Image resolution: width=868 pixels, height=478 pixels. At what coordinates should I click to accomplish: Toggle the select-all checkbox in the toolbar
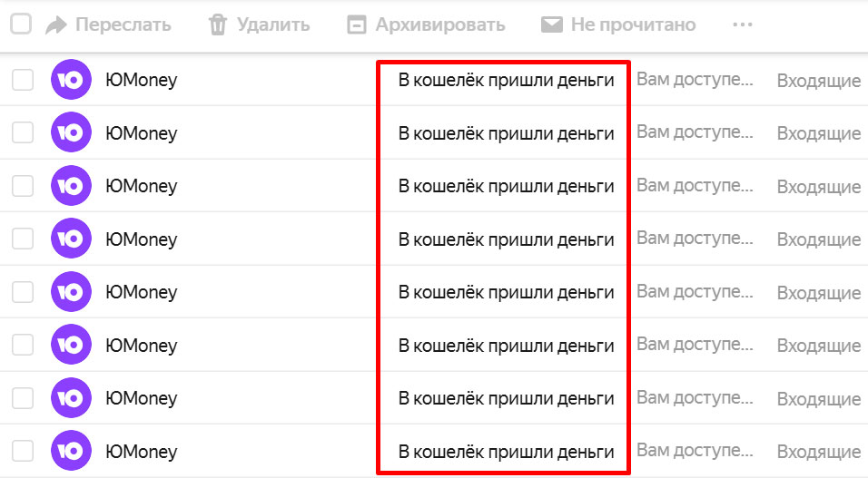pyautogui.click(x=21, y=24)
